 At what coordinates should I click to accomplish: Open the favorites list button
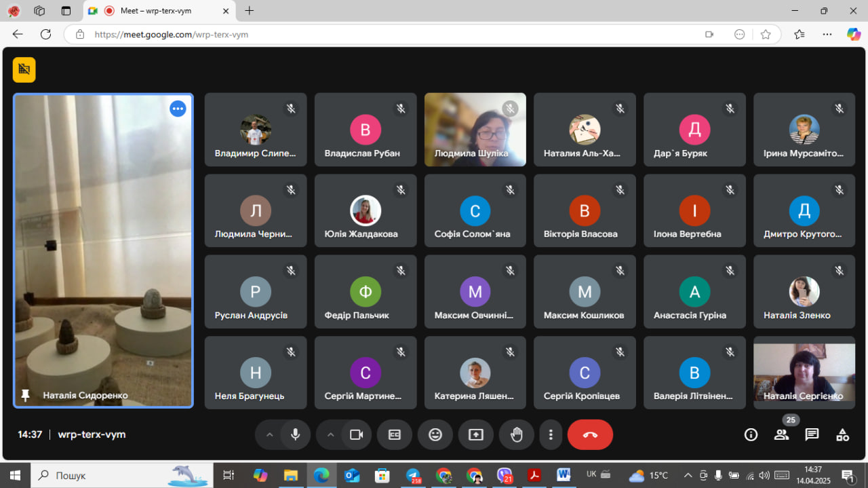799,34
